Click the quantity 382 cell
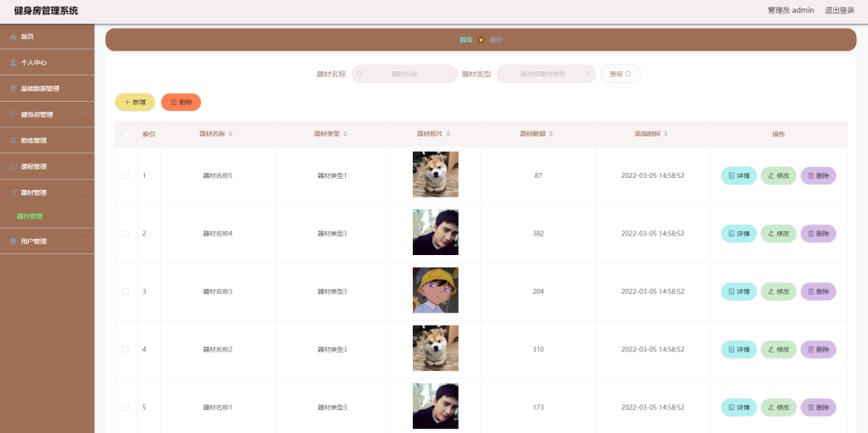This screenshot has width=868, height=433. coord(538,234)
